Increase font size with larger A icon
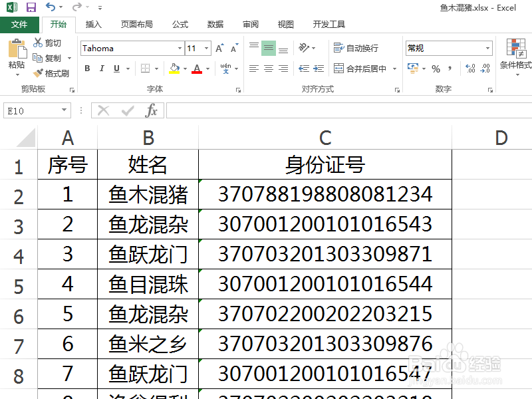The height and width of the screenshot is (399, 532). pyautogui.click(x=220, y=48)
